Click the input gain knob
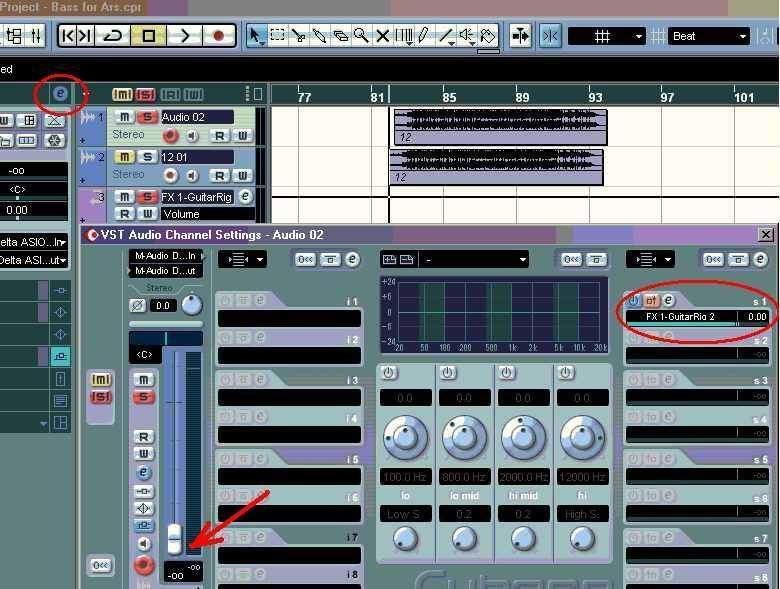 point(192,305)
